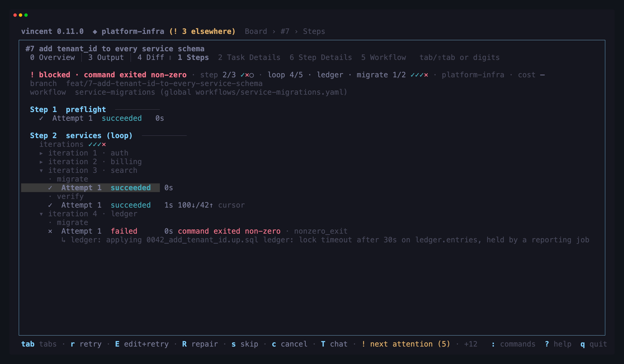Click the '? help' shortcut
The image size is (624, 364).
pyautogui.click(x=558, y=344)
